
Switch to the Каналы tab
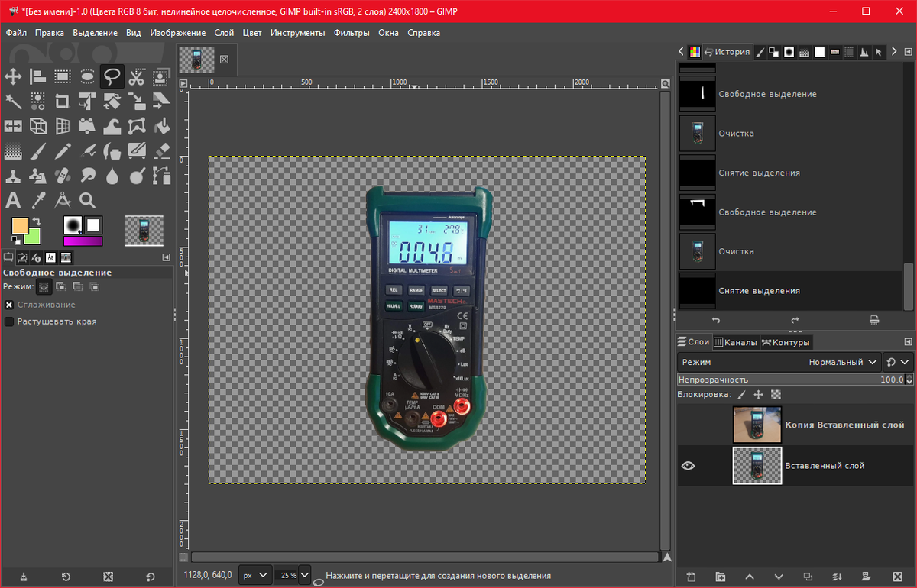(735, 342)
